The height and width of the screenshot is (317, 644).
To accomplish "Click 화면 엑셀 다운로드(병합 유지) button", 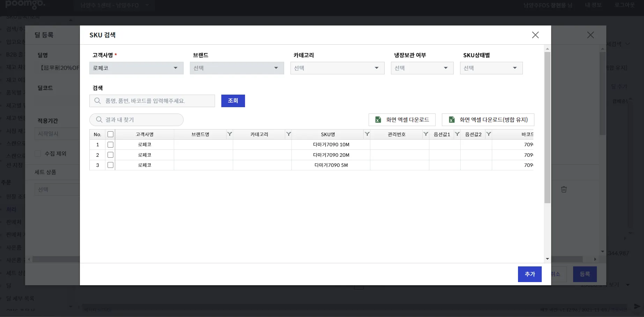I will coord(488,120).
